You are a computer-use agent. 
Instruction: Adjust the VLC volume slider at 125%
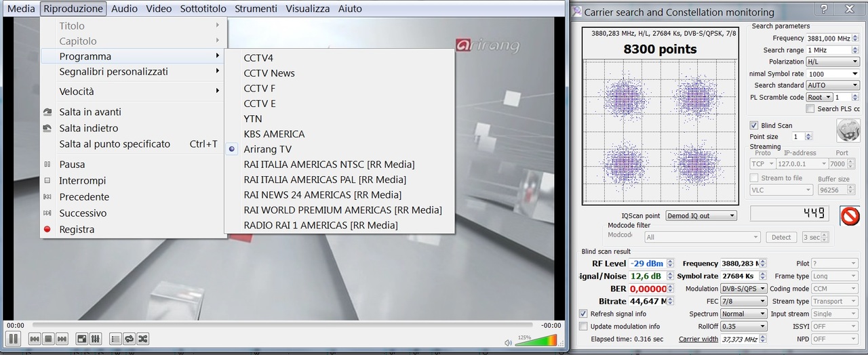pos(536,339)
